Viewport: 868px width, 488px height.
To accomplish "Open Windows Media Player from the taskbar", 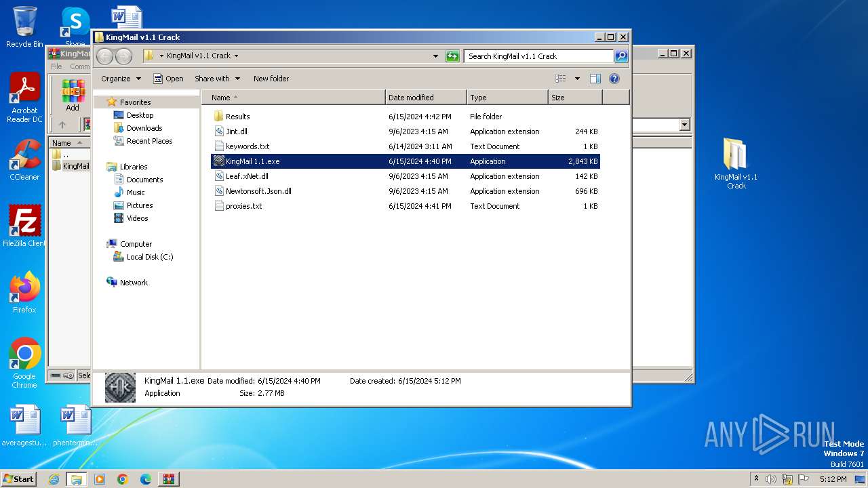I will (x=100, y=479).
